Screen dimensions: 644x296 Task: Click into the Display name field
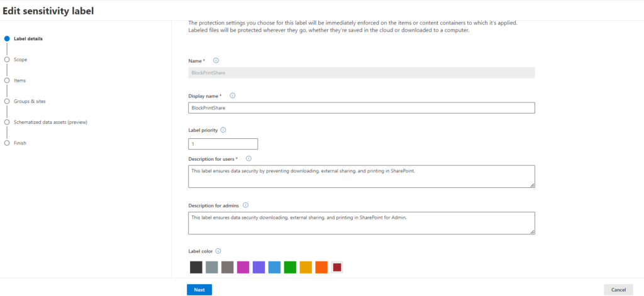362,108
